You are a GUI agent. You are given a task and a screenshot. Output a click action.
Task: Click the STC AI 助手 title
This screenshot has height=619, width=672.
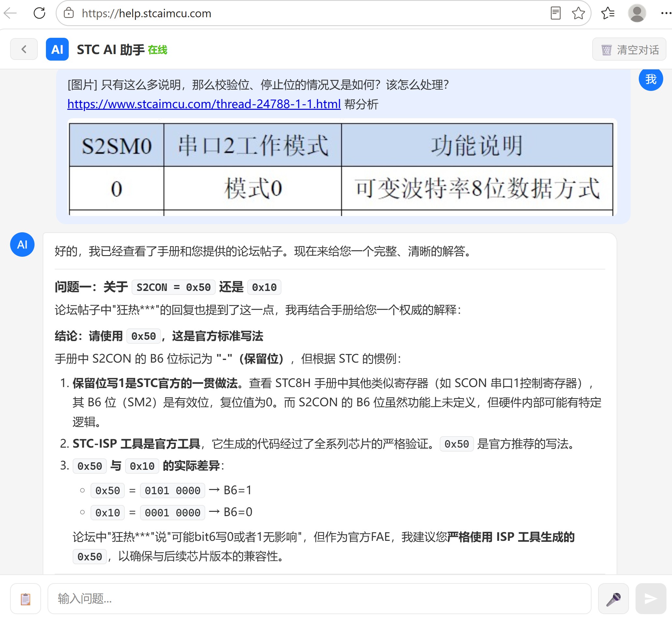pyautogui.click(x=110, y=50)
